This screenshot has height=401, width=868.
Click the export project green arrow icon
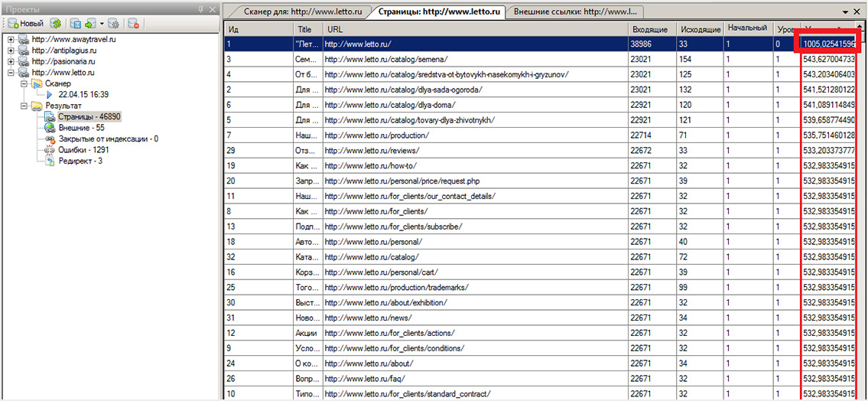90,24
